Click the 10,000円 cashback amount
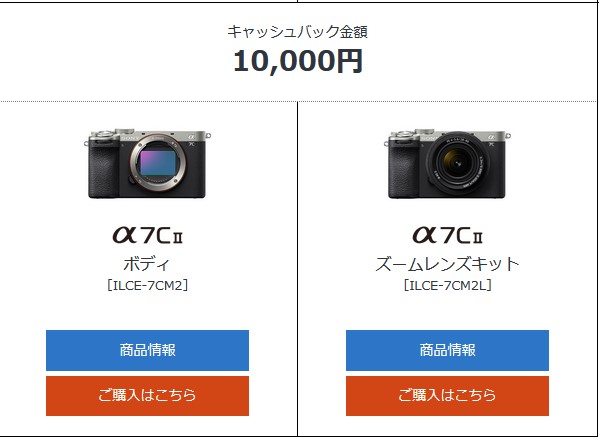The image size is (599, 438). coord(298,61)
